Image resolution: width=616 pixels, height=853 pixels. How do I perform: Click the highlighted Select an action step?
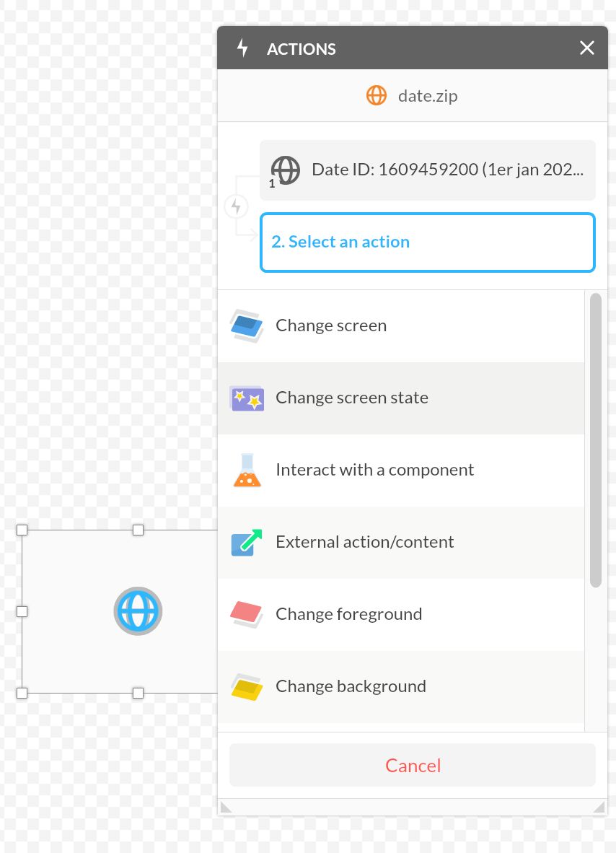(x=427, y=242)
